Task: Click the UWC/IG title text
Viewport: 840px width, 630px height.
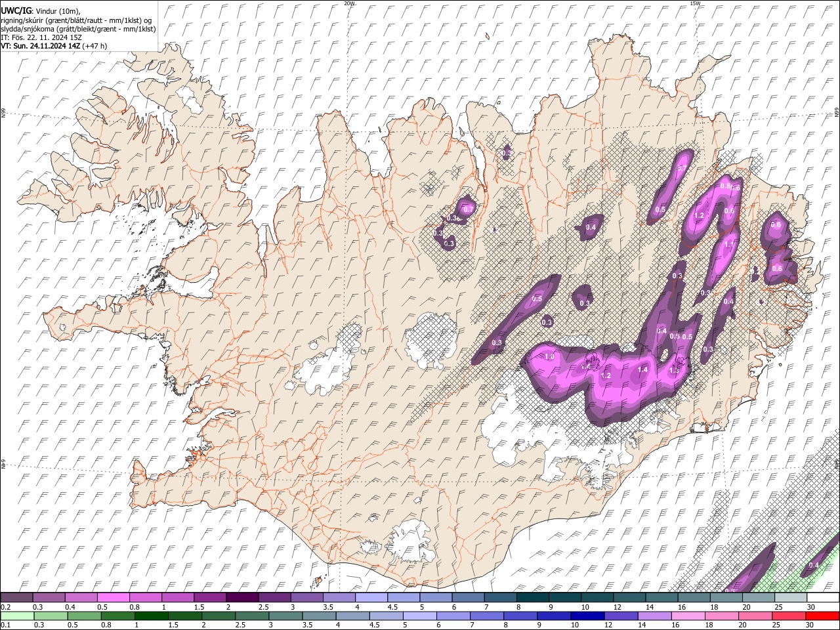Action: 16,11
